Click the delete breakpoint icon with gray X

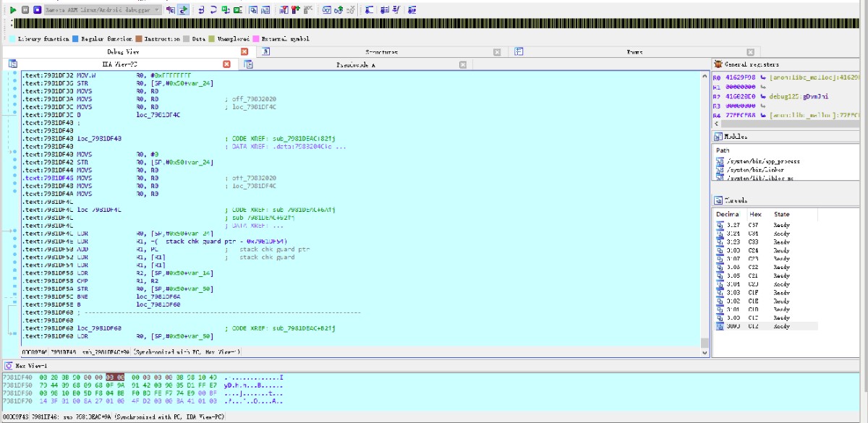pyautogui.click(x=308, y=10)
